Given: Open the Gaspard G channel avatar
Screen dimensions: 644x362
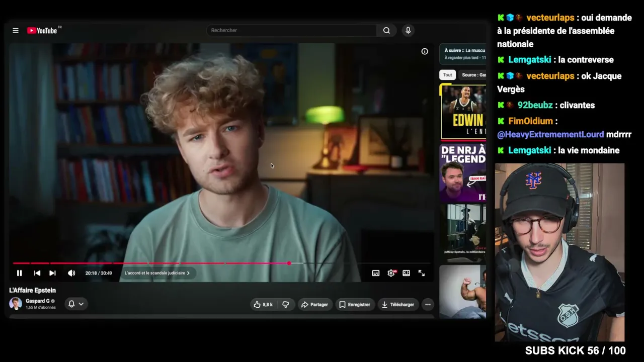Looking at the screenshot, I should click(16, 304).
